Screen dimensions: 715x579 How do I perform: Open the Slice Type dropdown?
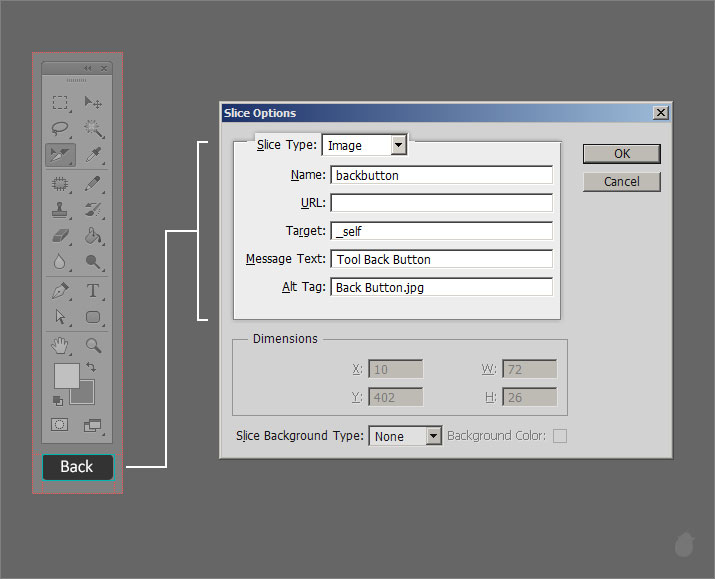coord(399,145)
